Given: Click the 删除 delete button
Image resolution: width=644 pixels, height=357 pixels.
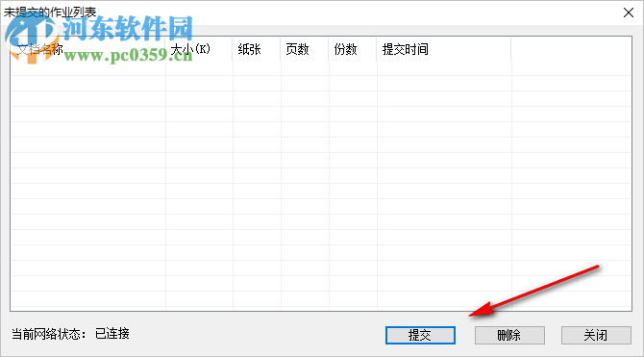Looking at the screenshot, I should point(509,335).
